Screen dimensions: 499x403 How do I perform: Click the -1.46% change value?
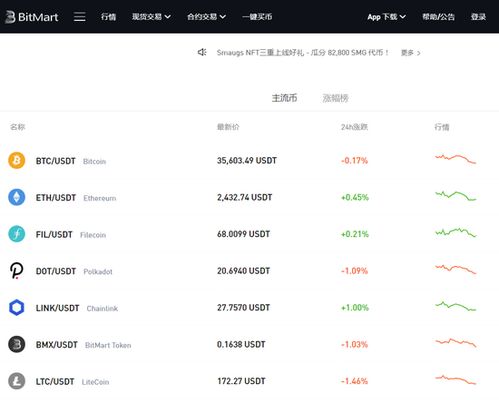pyautogui.click(x=354, y=381)
